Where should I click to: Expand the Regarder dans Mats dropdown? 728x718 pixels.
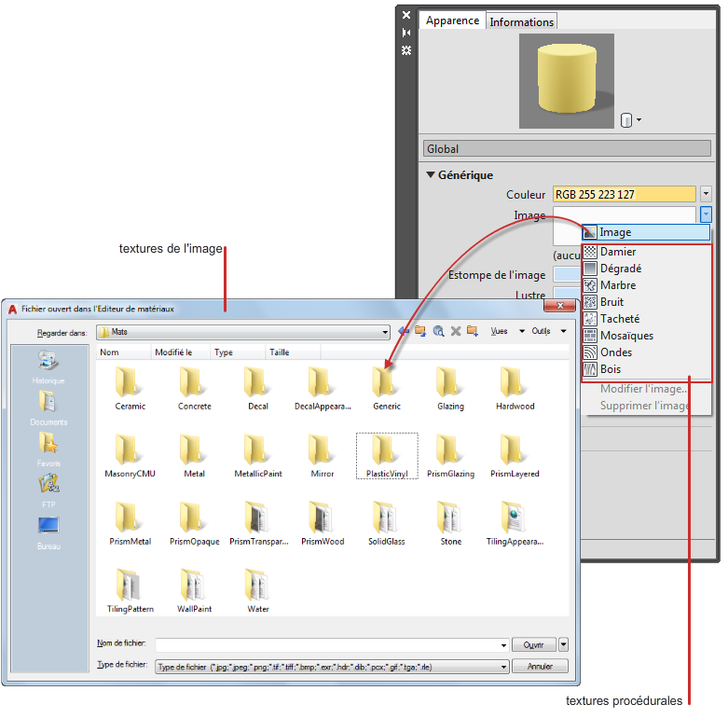pyautogui.click(x=385, y=332)
